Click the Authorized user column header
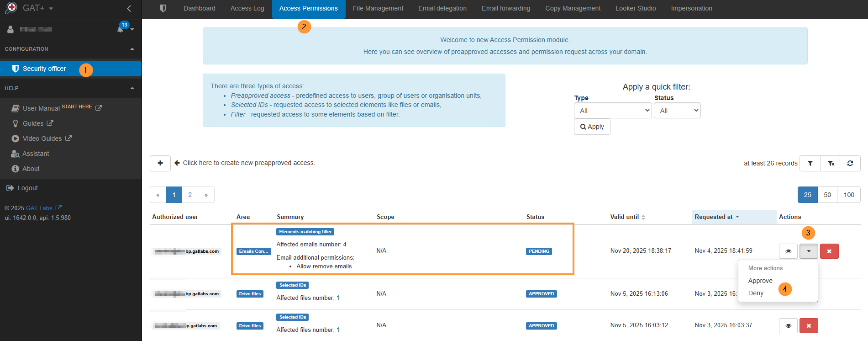 (x=175, y=217)
